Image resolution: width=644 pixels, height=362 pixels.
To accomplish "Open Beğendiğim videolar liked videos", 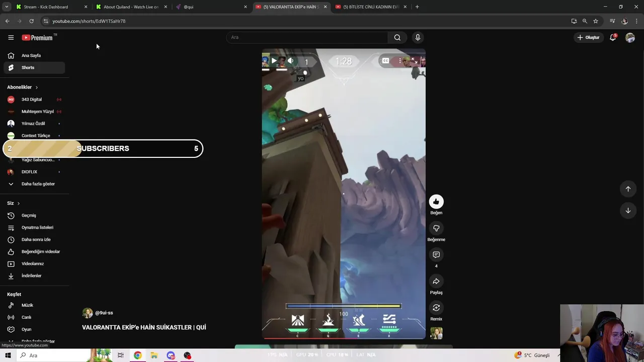I will click(x=34, y=251).
